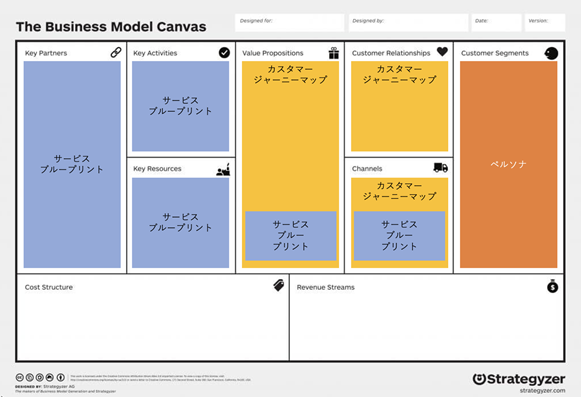Image resolution: width=581 pixels, height=397 pixels.
Task: Click the Value Propositions gift icon
Action: [x=334, y=53]
